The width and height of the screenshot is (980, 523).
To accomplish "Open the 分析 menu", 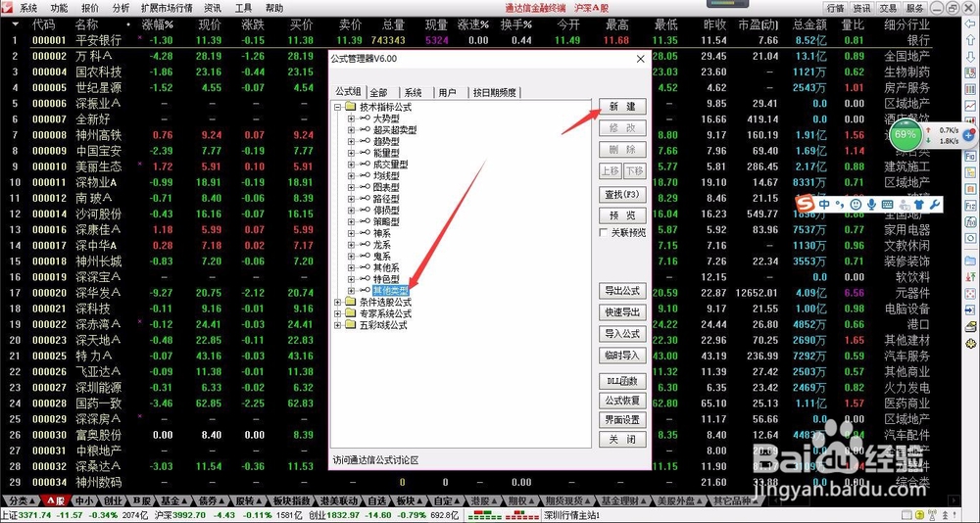I will tap(121, 8).
